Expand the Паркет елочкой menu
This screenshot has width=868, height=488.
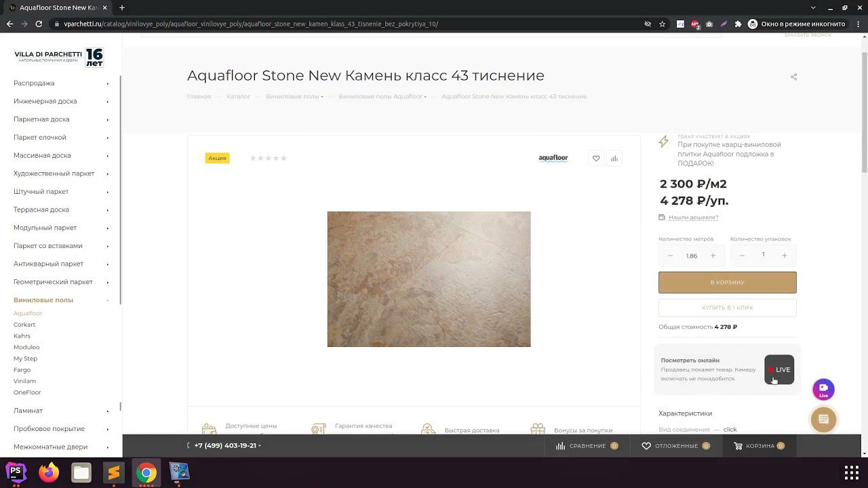tap(108, 138)
